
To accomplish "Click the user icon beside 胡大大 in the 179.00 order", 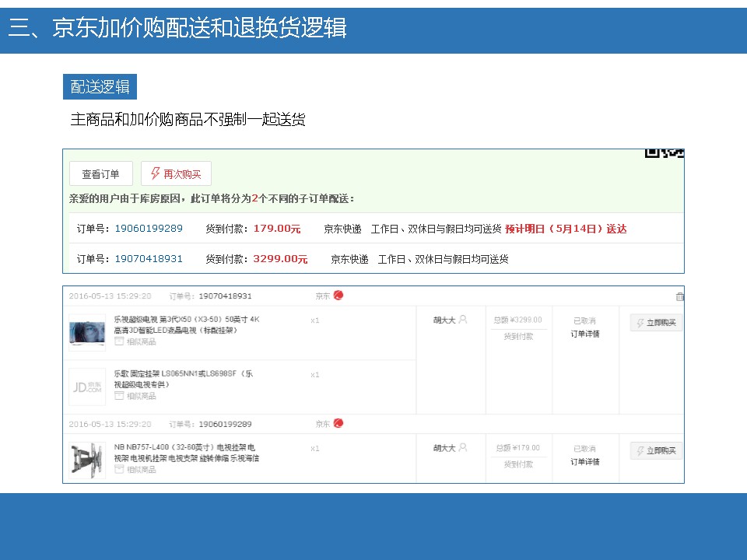I will click(462, 448).
